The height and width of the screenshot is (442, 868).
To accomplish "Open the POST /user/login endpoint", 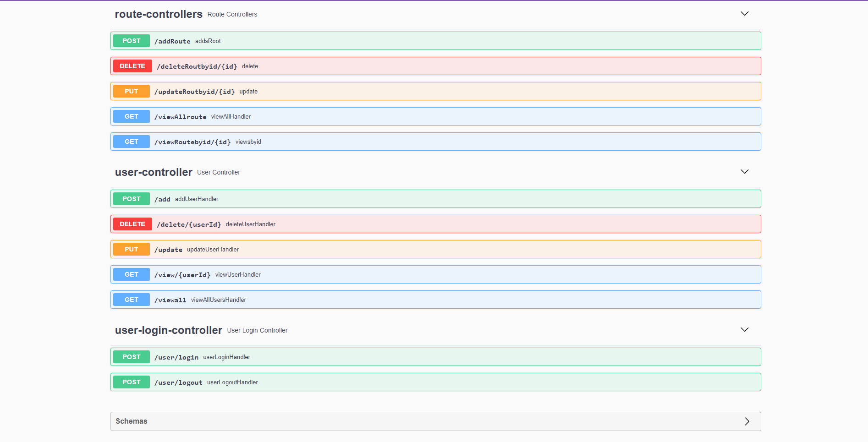I will pyautogui.click(x=435, y=357).
